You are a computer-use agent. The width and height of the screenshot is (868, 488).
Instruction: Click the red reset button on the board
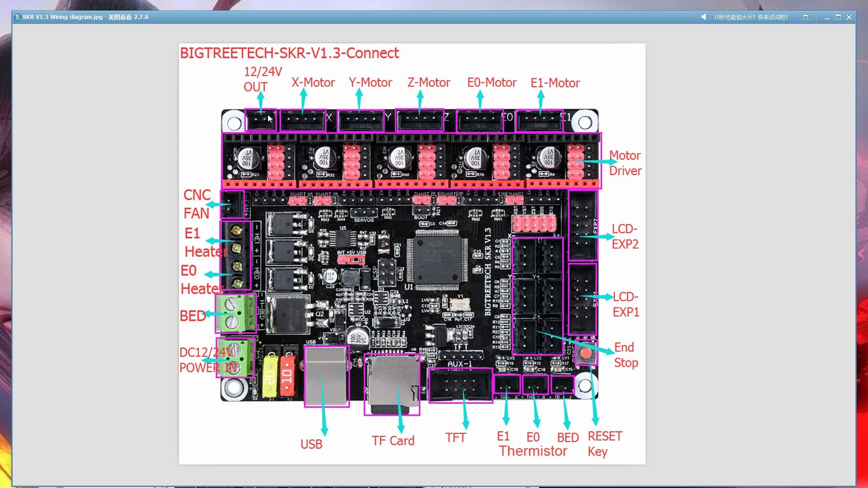click(586, 353)
